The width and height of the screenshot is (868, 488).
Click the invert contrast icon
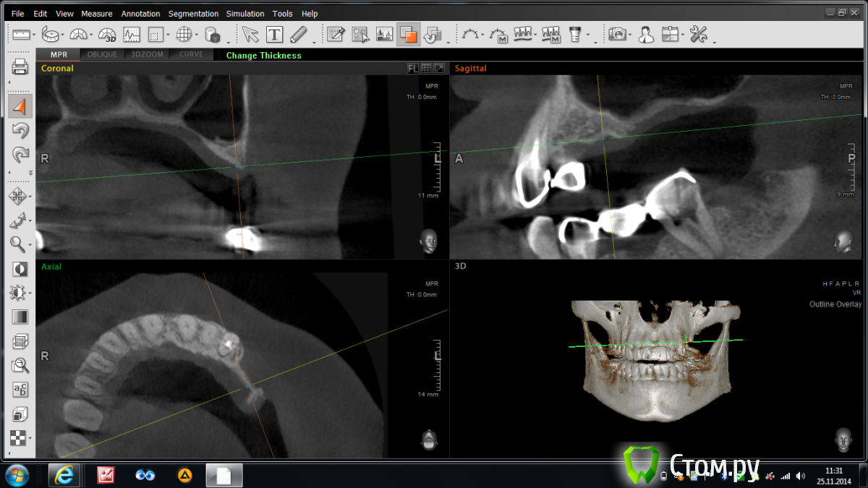click(20, 269)
